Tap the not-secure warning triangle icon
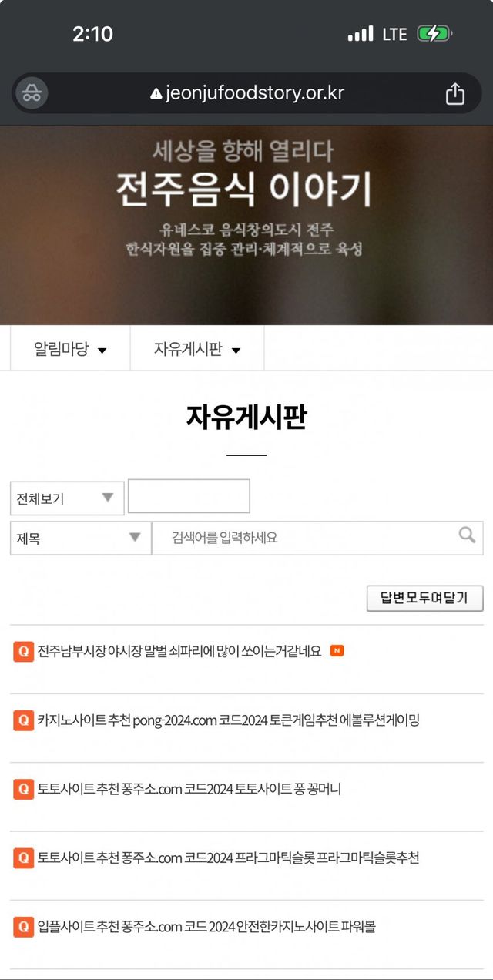This screenshot has height=980, width=493. point(156,94)
